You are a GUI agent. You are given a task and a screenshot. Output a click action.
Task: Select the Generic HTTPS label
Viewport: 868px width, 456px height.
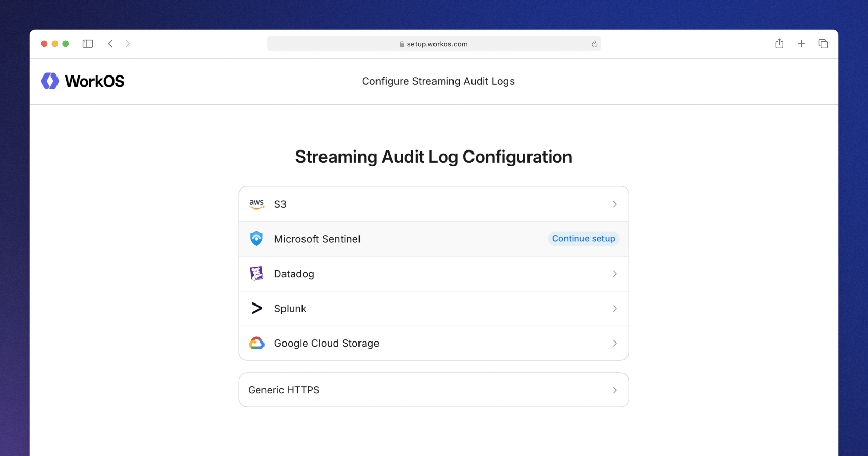pyautogui.click(x=284, y=390)
